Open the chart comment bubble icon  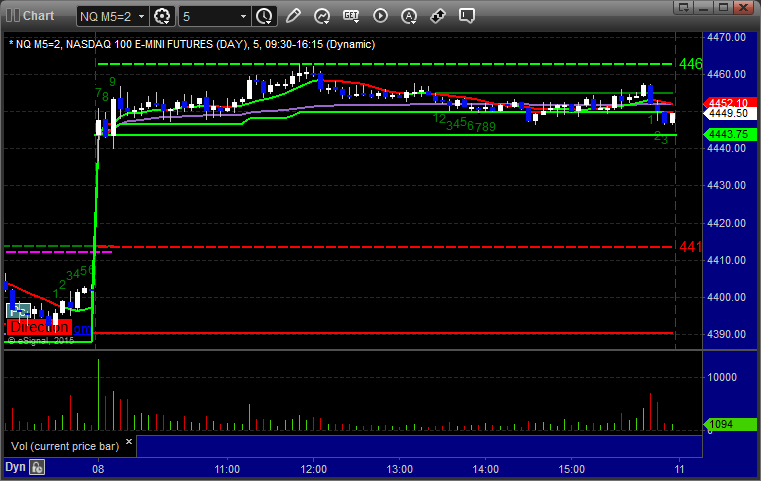pyautogui.click(x=467, y=16)
